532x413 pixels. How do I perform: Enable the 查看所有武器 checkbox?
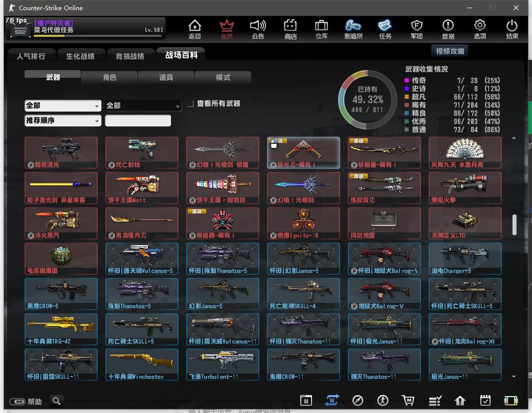point(190,104)
